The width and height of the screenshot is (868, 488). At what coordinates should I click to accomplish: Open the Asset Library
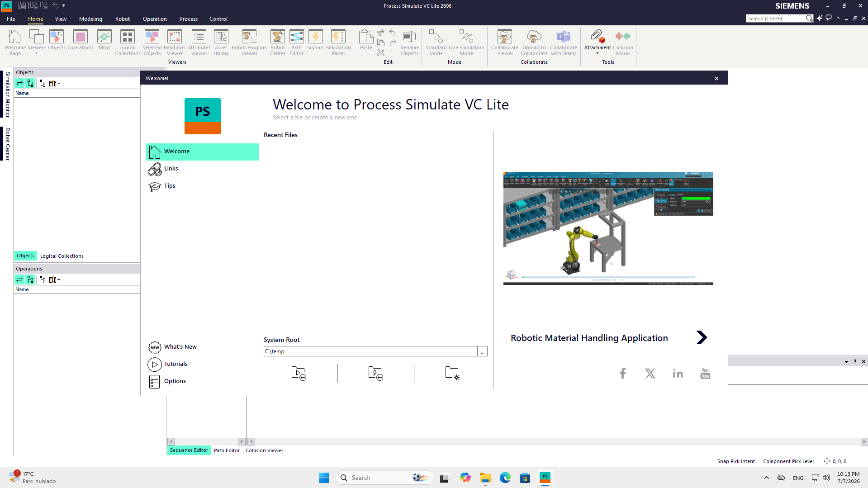[221, 43]
